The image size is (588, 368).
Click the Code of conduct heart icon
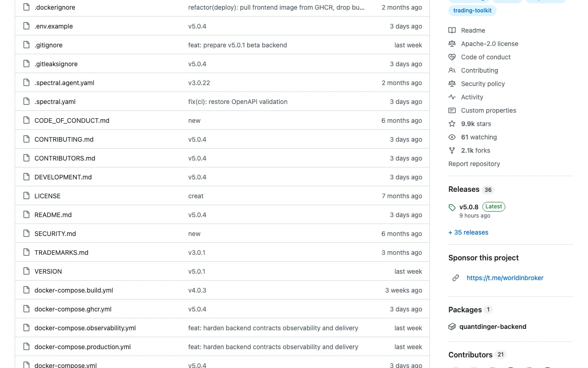click(452, 57)
